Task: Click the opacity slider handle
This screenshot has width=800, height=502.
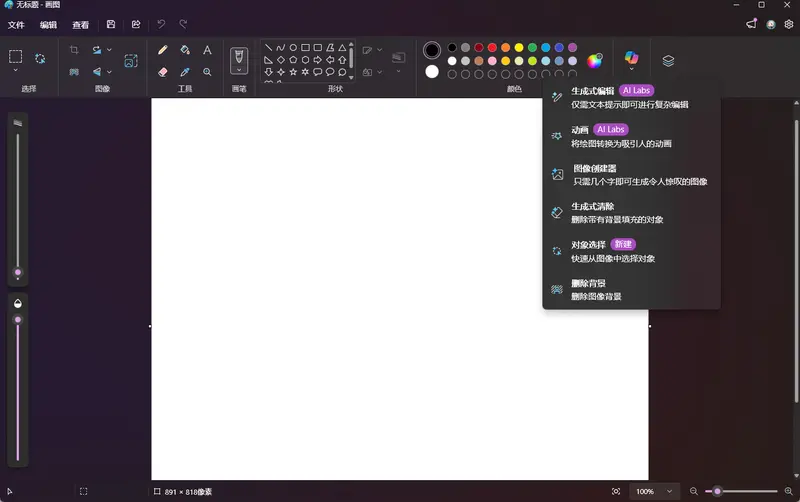Action: pyautogui.click(x=18, y=320)
